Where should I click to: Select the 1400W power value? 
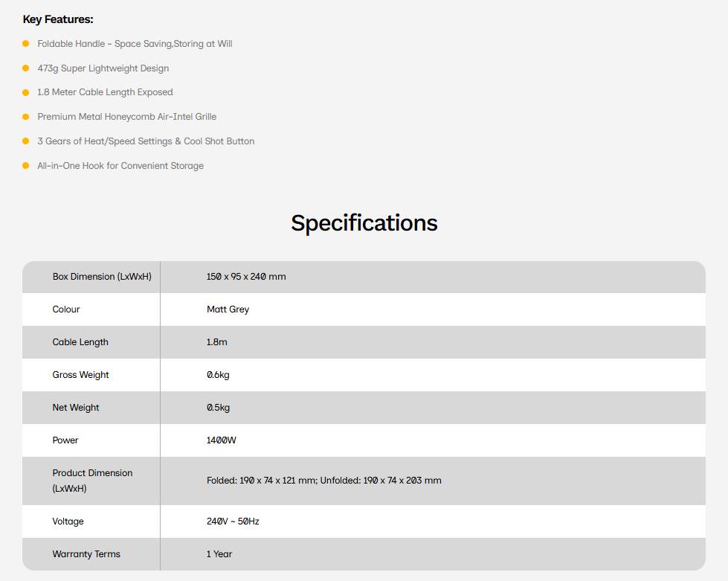pos(221,440)
